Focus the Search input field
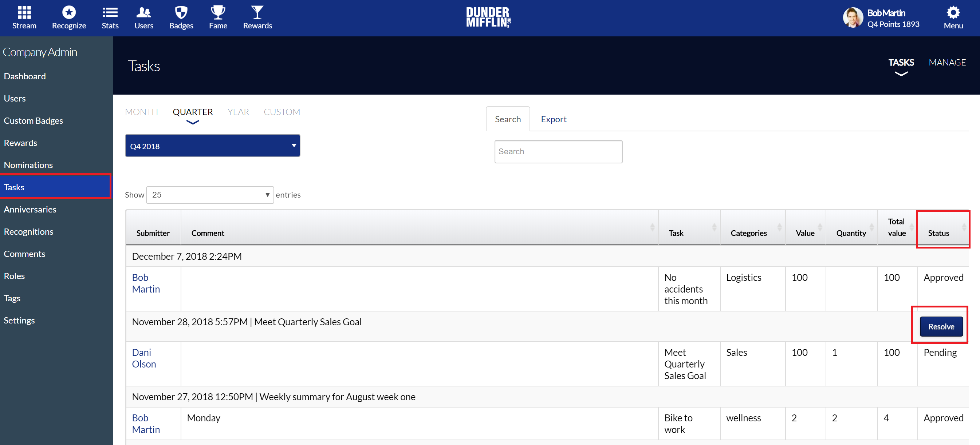980x445 pixels. (558, 152)
